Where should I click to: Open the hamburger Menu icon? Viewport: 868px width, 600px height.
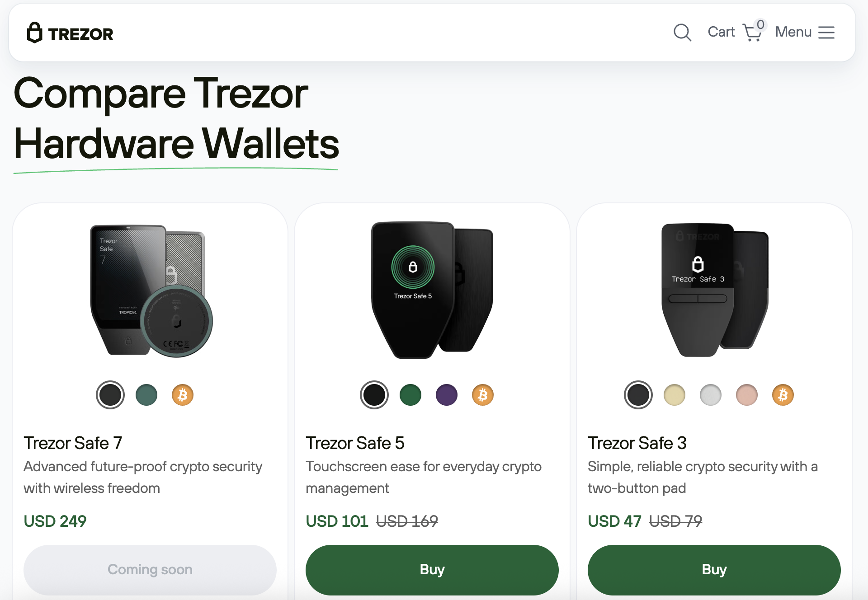(826, 33)
